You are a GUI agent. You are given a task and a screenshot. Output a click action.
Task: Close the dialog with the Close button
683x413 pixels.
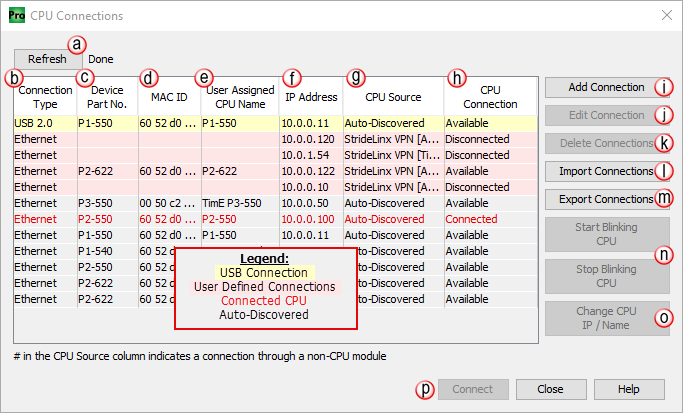[x=550, y=389]
